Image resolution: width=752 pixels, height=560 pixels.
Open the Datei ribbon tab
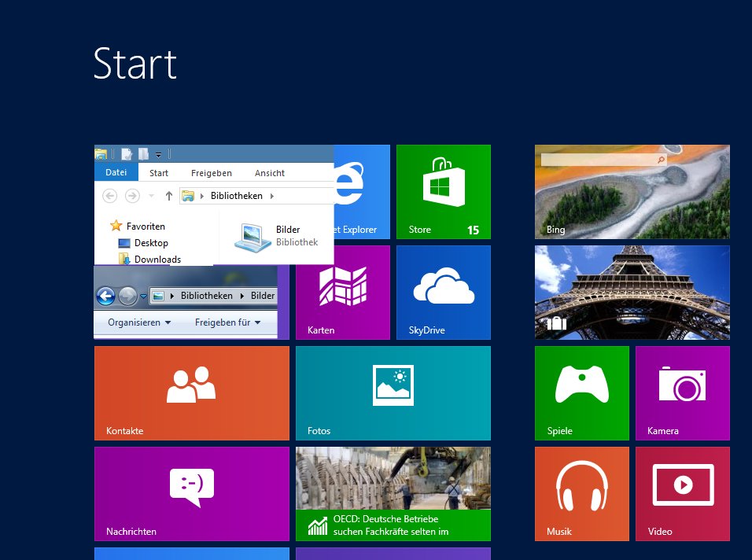(x=116, y=172)
